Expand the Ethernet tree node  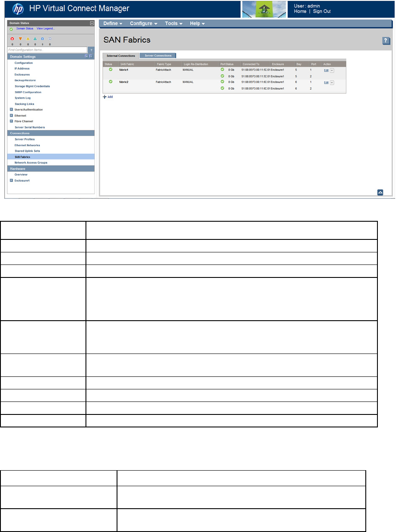pos(11,116)
